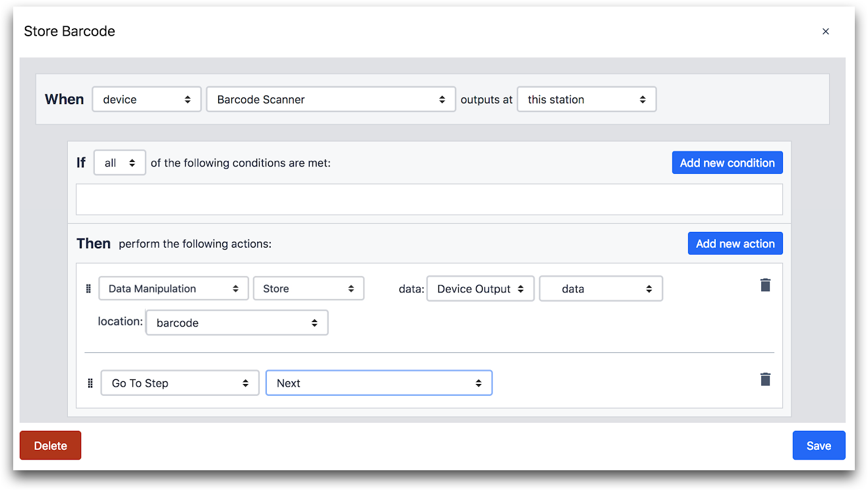
Task: Click the empty conditions area
Action: [429, 199]
